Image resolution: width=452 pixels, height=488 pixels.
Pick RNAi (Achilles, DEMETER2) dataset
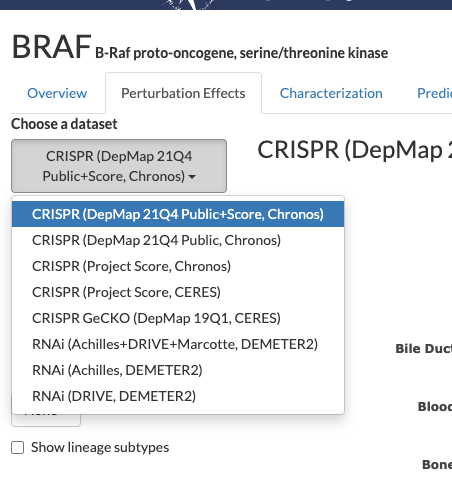click(x=178, y=370)
